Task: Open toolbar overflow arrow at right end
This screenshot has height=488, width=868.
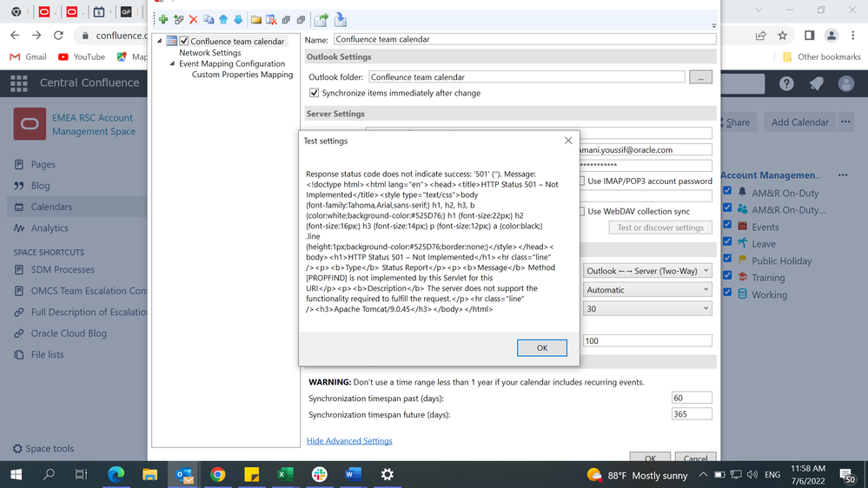Action: (713, 25)
